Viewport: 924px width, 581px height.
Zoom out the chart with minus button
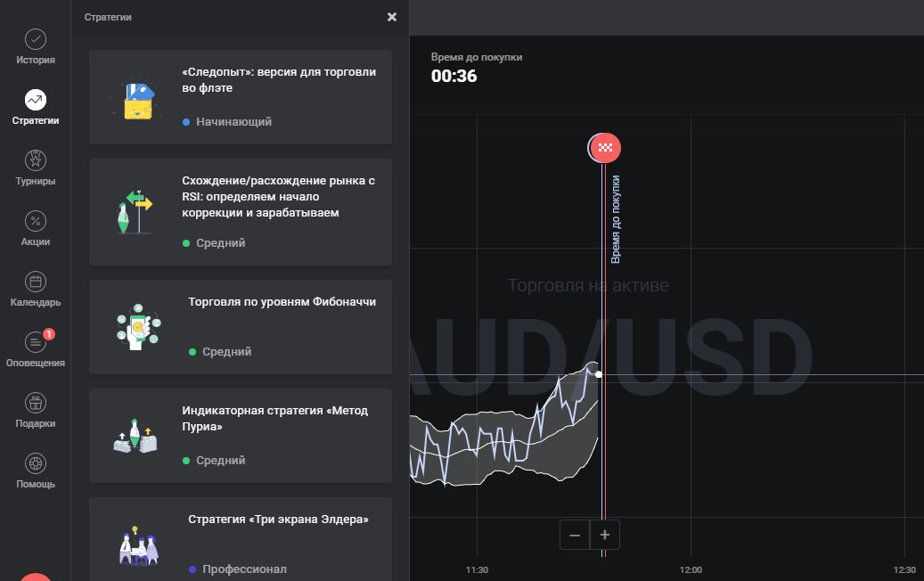tap(575, 535)
